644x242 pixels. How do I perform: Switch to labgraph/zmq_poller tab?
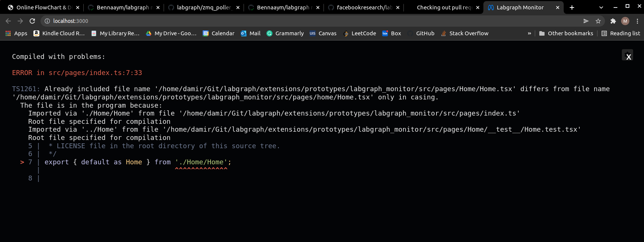pos(204,7)
